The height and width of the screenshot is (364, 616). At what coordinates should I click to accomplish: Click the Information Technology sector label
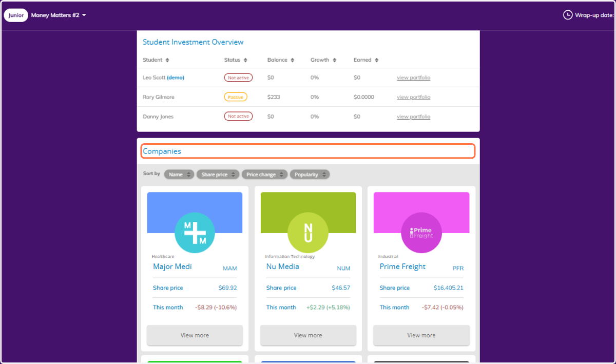click(290, 256)
